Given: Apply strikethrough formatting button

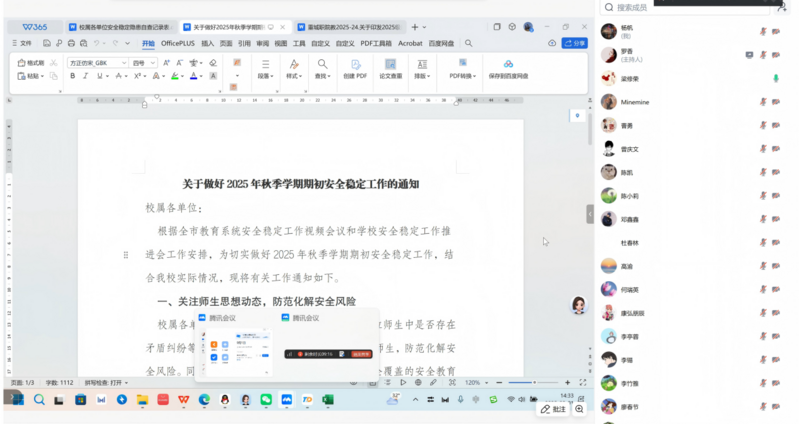Looking at the screenshot, I should point(118,76).
